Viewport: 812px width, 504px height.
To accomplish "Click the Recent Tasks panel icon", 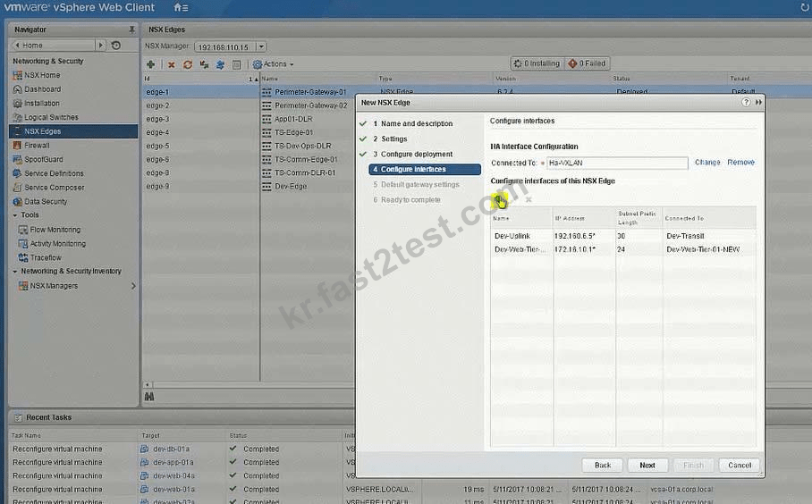I will [18, 417].
